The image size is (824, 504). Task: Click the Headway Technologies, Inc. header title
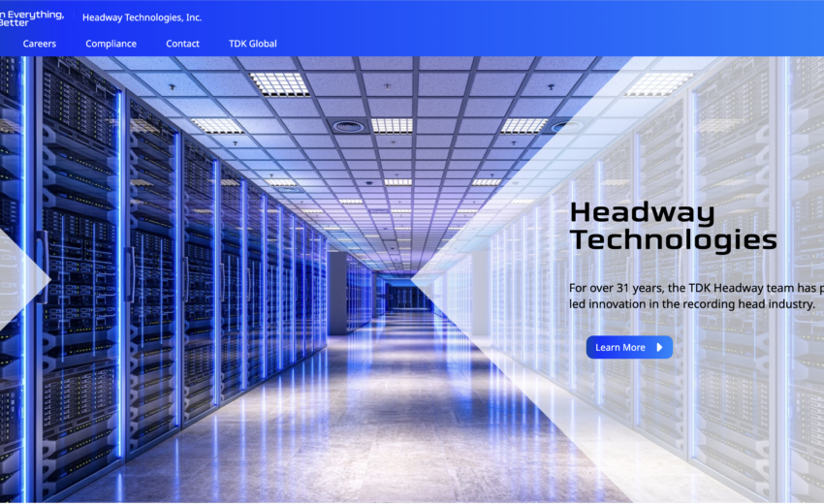142,17
